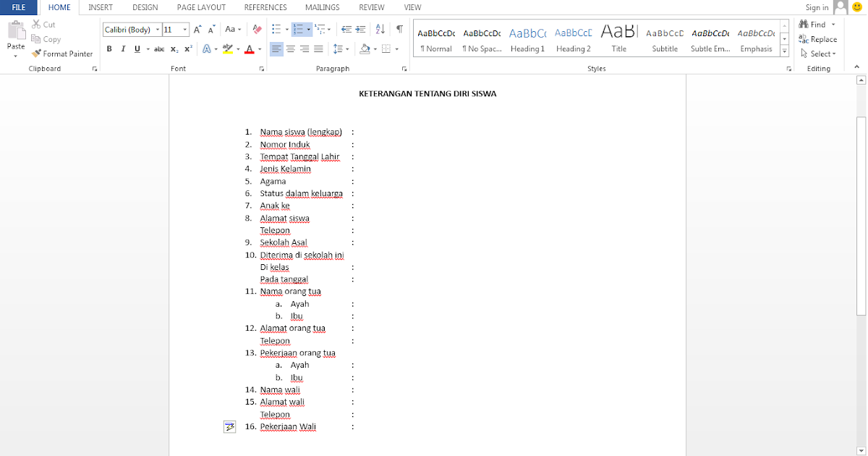Click the Copy command
The image size is (868, 456).
coord(46,39)
